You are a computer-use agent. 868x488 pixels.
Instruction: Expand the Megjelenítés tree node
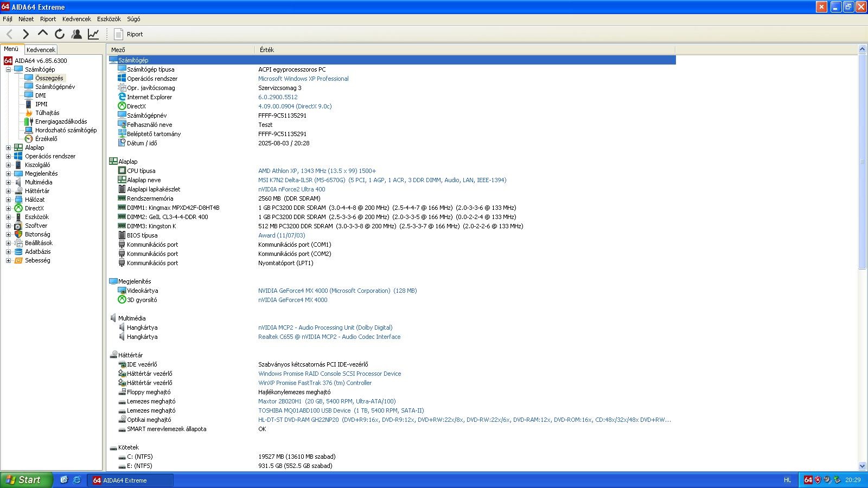[x=8, y=174]
